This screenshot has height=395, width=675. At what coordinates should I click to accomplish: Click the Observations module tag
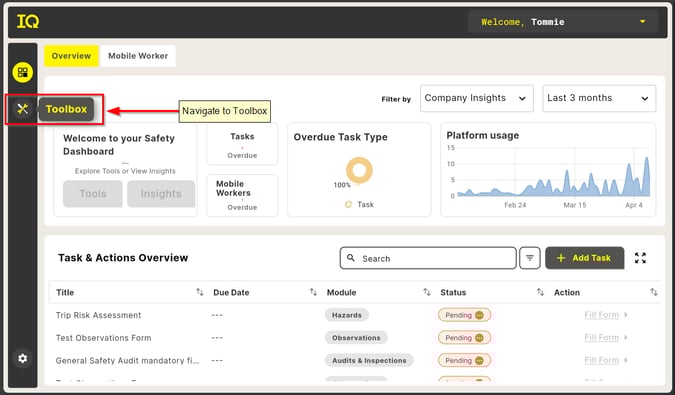click(356, 338)
